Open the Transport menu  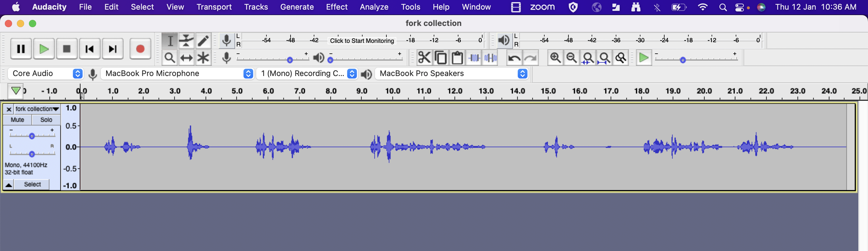point(214,7)
